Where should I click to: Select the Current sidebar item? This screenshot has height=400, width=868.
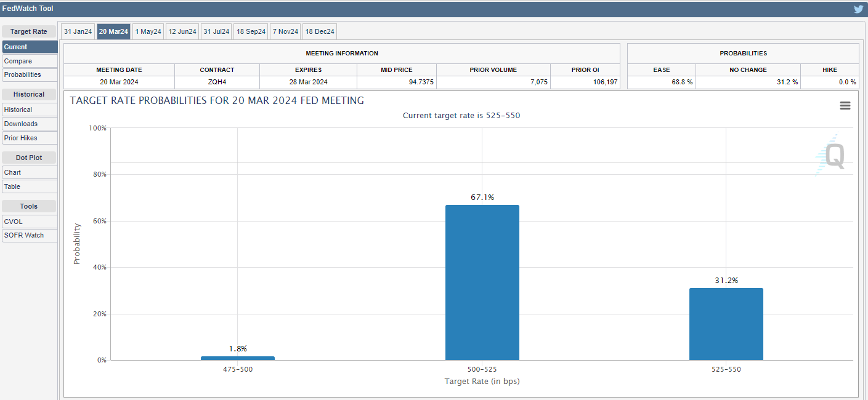[30, 47]
